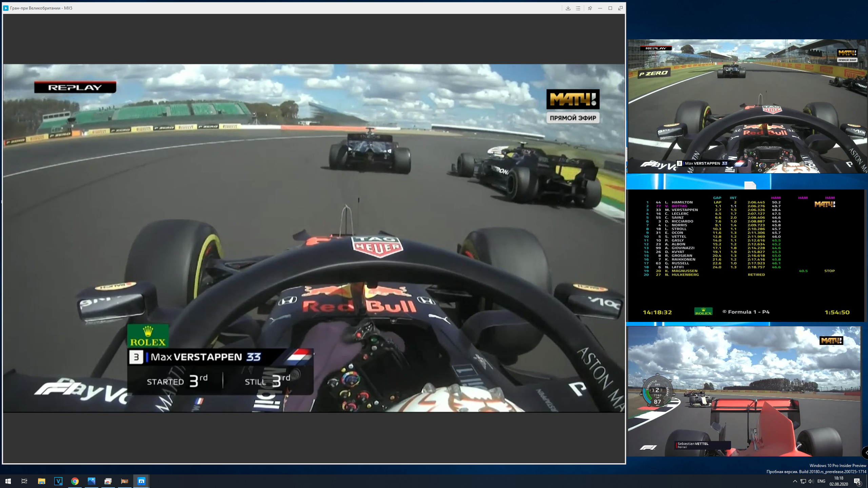Open the volume speaker control

[x=811, y=481]
